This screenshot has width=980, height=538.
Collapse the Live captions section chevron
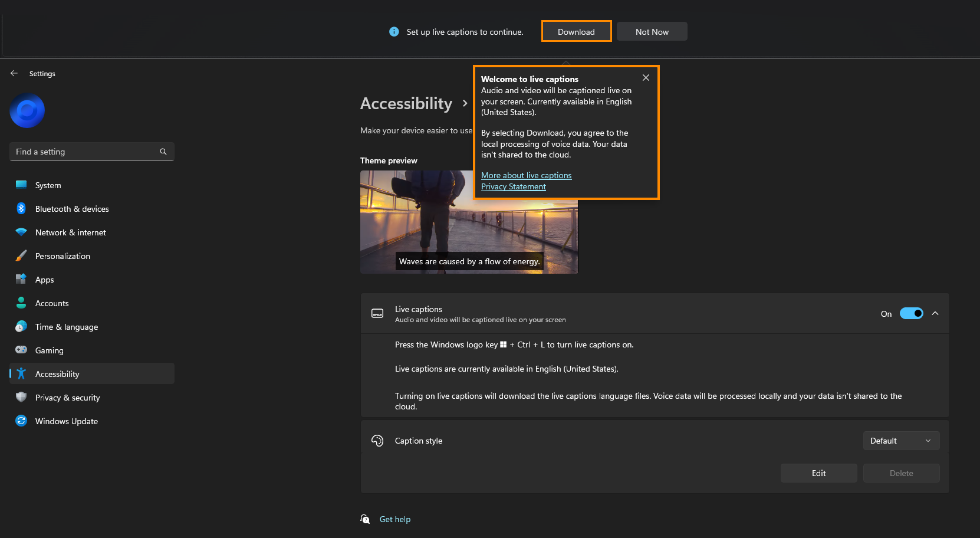[935, 313]
